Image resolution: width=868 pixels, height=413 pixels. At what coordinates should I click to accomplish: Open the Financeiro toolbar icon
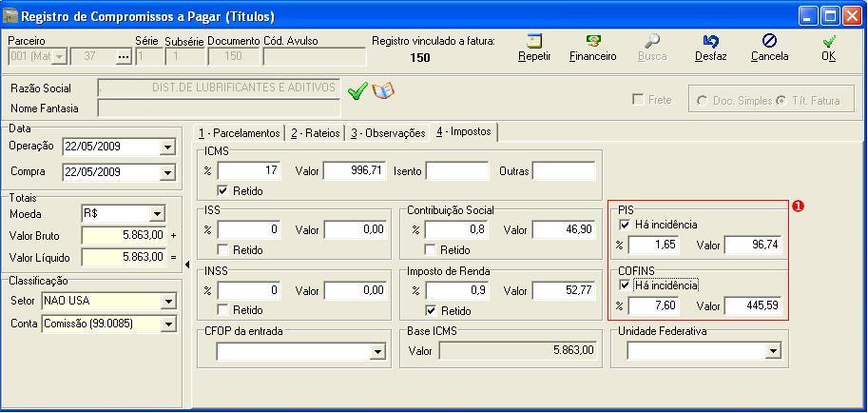pyautogui.click(x=592, y=42)
